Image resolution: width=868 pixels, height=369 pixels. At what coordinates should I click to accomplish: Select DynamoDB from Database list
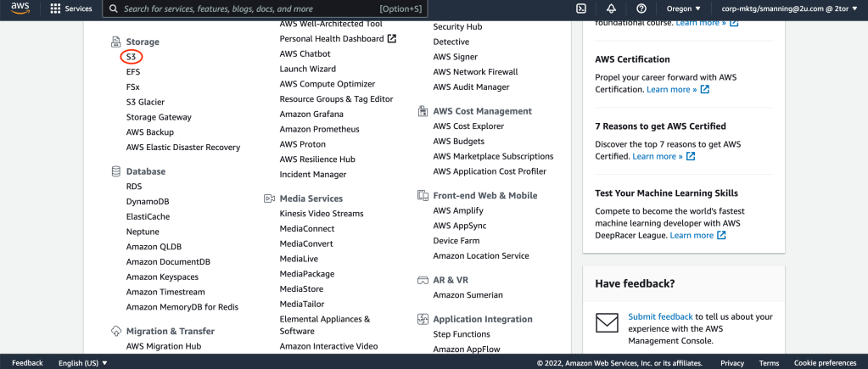pos(148,202)
